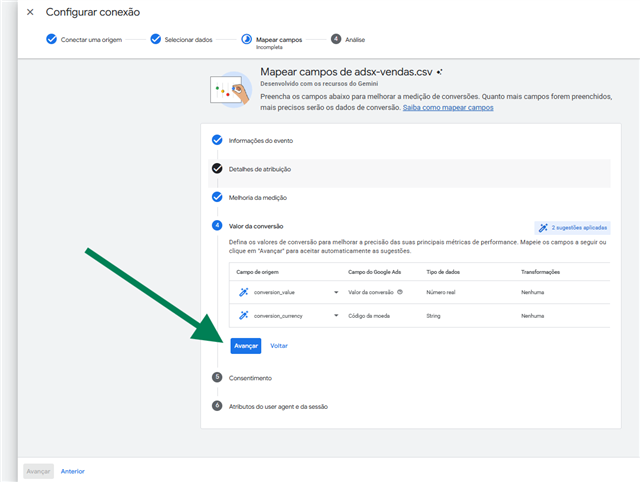640x482 pixels.
Task: Expand the Detalhes de atribuição section
Action: pyautogui.click(x=260, y=169)
